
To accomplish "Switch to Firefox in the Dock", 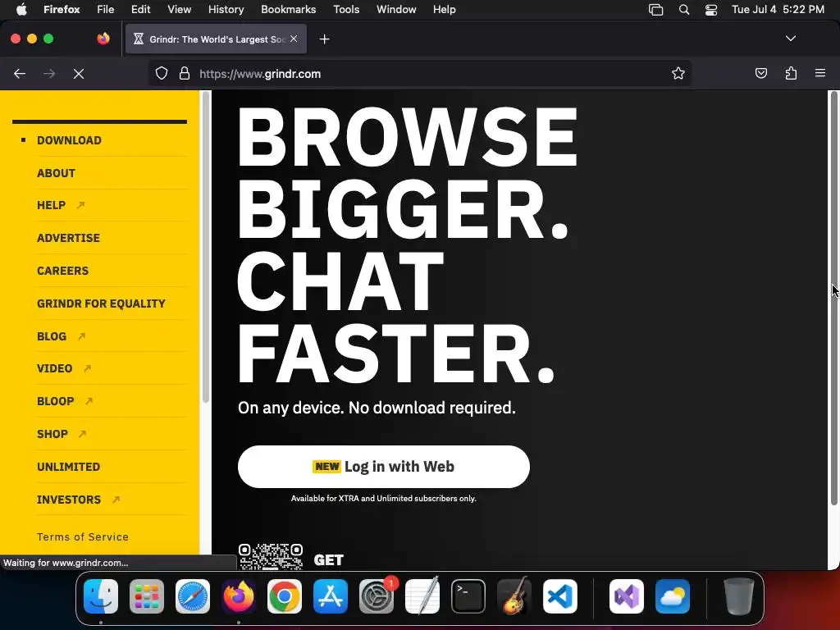I will click(x=239, y=596).
